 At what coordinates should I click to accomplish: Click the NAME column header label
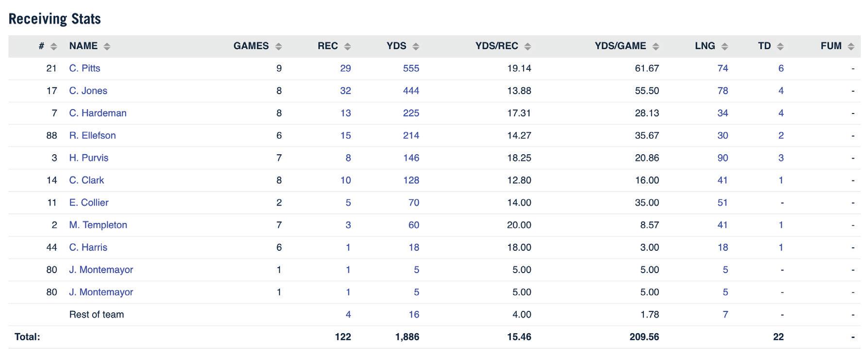(x=83, y=46)
